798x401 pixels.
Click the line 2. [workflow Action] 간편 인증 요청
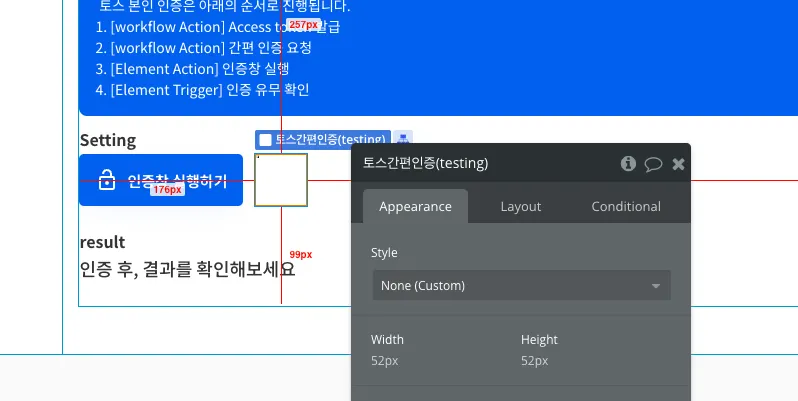tap(203, 48)
